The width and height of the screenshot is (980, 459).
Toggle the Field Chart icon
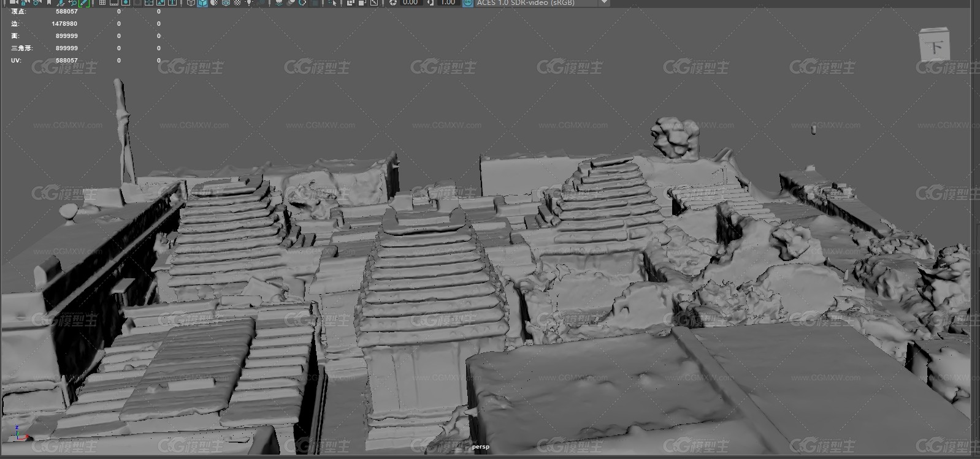pos(148,3)
